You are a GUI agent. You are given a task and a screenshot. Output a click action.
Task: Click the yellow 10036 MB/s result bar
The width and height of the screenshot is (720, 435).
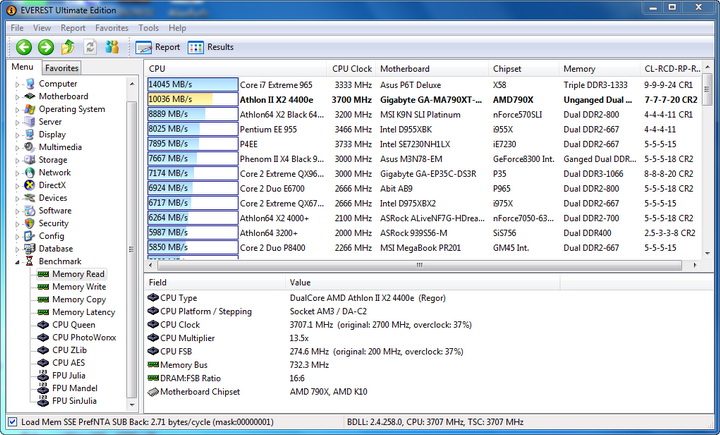coord(192,99)
